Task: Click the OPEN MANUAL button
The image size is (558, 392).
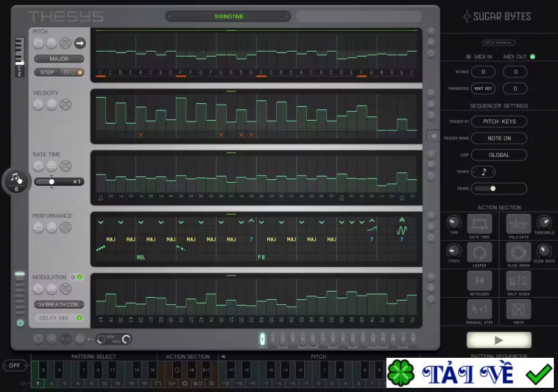Action: (x=499, y=43)
